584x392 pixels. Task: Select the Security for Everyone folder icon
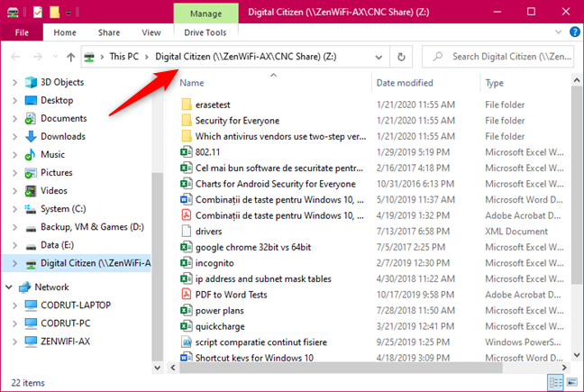click(187, 120)
